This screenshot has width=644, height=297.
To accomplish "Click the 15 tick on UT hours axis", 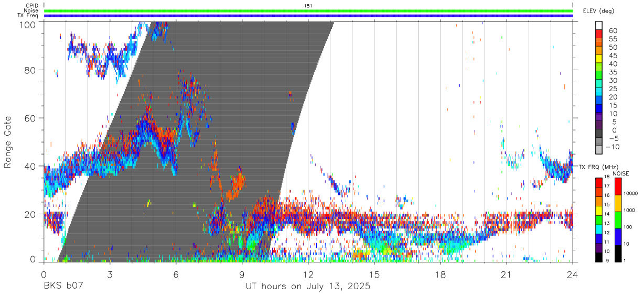I will pos(374,274).
